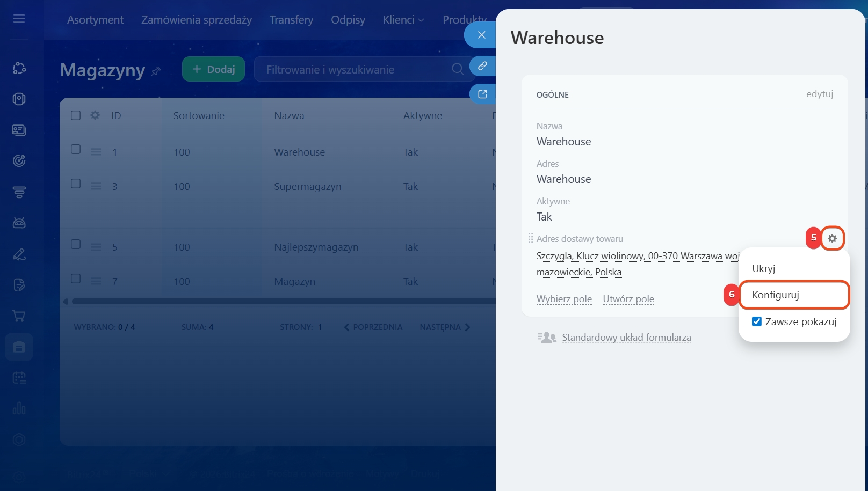Expand the Klienci dropdown menu
Viewport: 868px width, 491px height.
click(x=403, y=20)
